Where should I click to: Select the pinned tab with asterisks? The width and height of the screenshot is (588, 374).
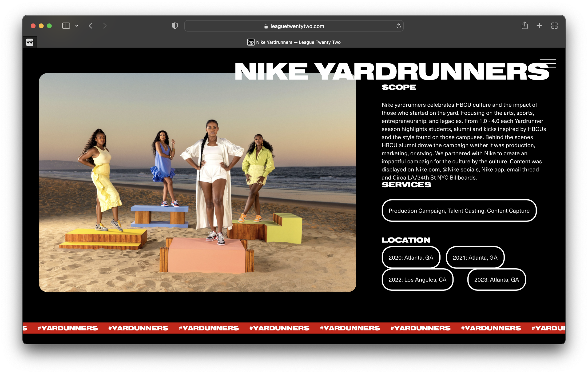pyautogui.click(x=30, y=42)
